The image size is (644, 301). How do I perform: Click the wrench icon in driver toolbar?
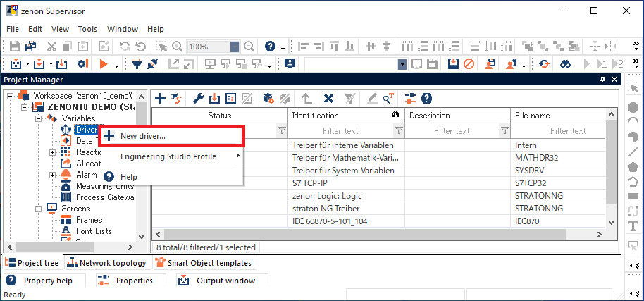[x=199, y=98]
